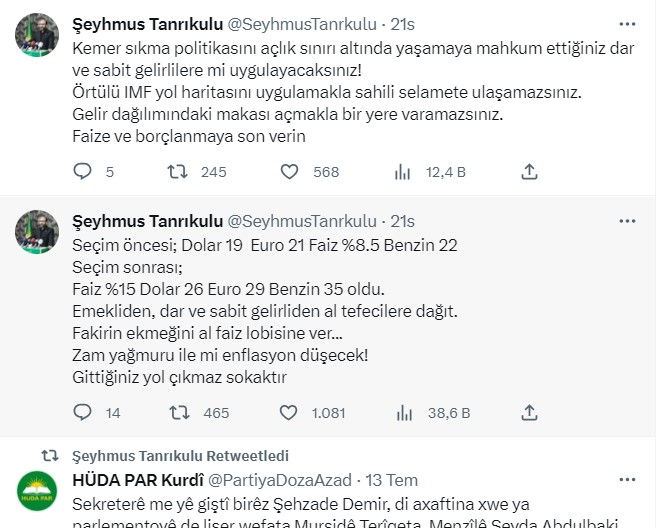Click Şeyhmus Tanrıkulu avatar on first tweet
Viewport: 668px width, 528px height.
pyautogui.click(x=36, y=36)
